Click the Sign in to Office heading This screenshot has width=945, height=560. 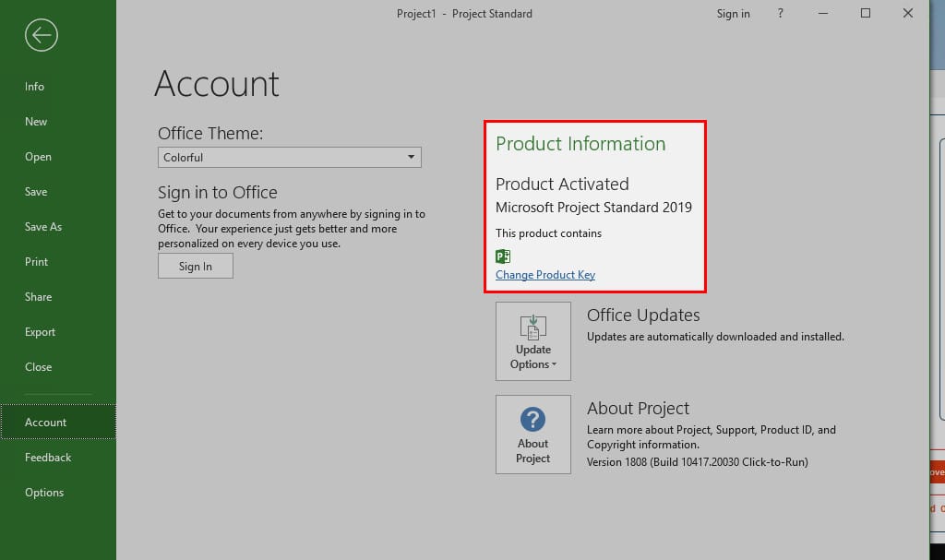point(218,192)
